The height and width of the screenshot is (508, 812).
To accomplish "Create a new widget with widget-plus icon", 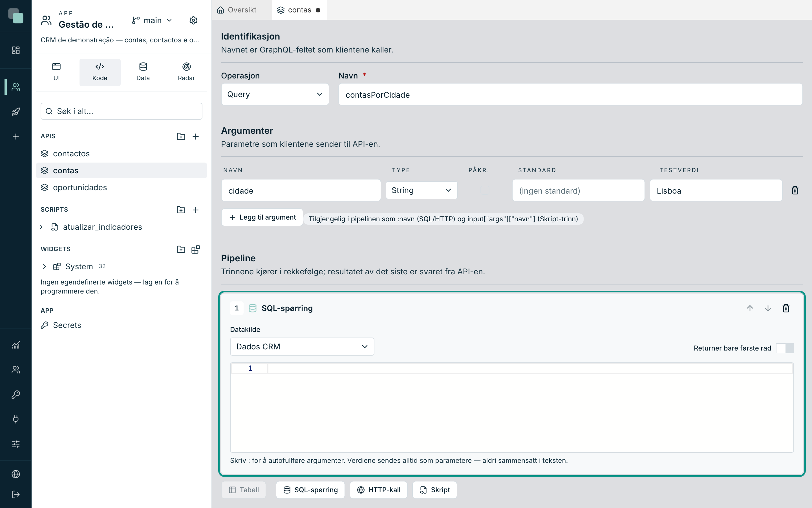I will point(196,249).
